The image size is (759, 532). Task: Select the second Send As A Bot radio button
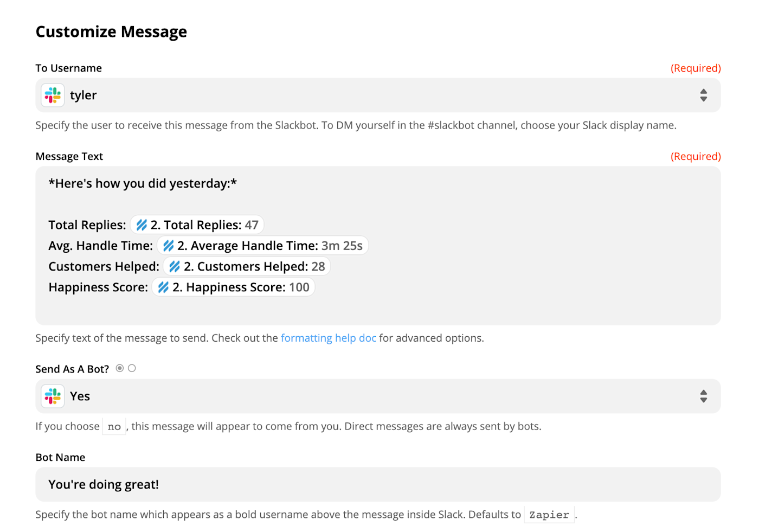pos(132,368)
